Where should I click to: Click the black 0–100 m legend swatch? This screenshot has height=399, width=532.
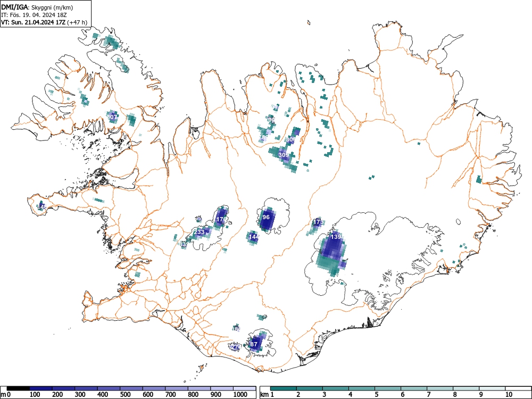(x=18, y=388)
